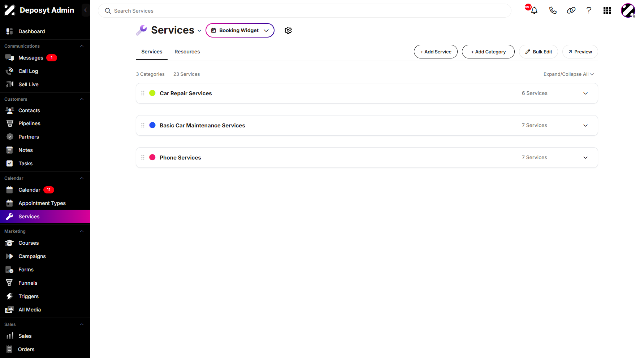Open Appointment Types in the sidebar
Screen dimensions: 644x358
(45, 203)
